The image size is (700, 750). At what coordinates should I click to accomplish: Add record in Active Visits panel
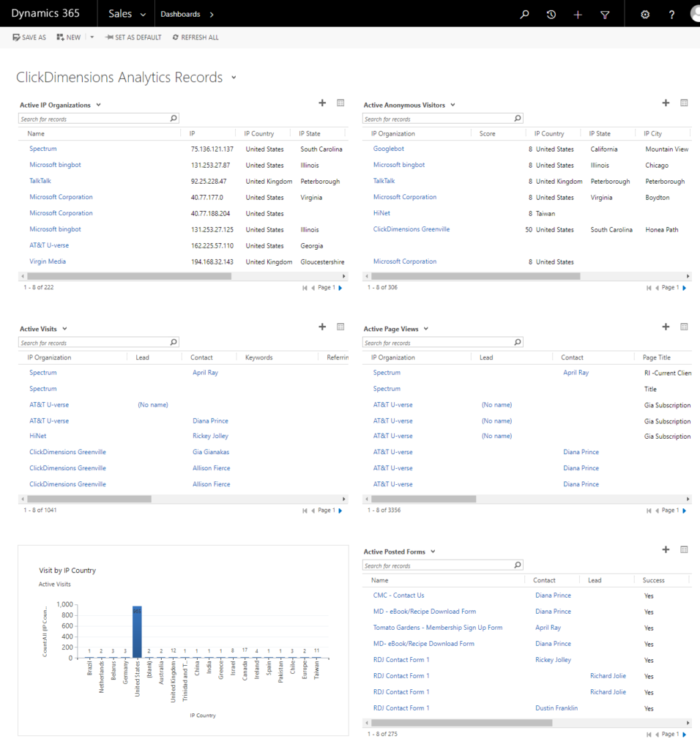pos(322,327)
